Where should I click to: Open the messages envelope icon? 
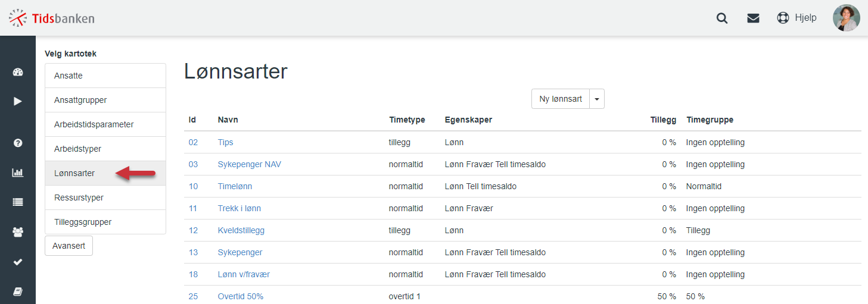(753, 18)
